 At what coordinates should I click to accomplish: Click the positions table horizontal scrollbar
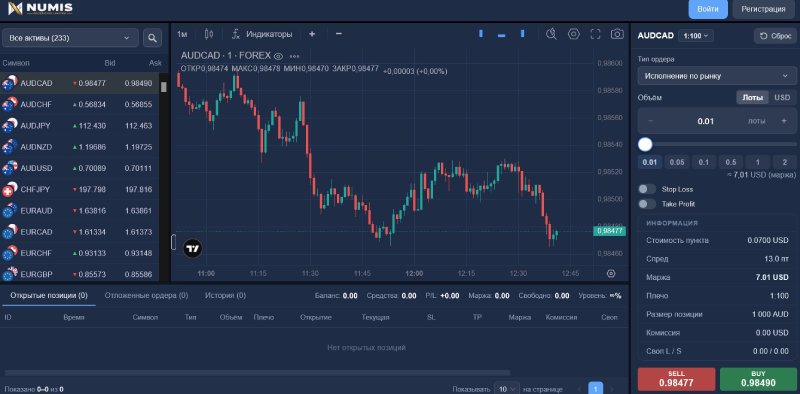[x=258, y=373]
